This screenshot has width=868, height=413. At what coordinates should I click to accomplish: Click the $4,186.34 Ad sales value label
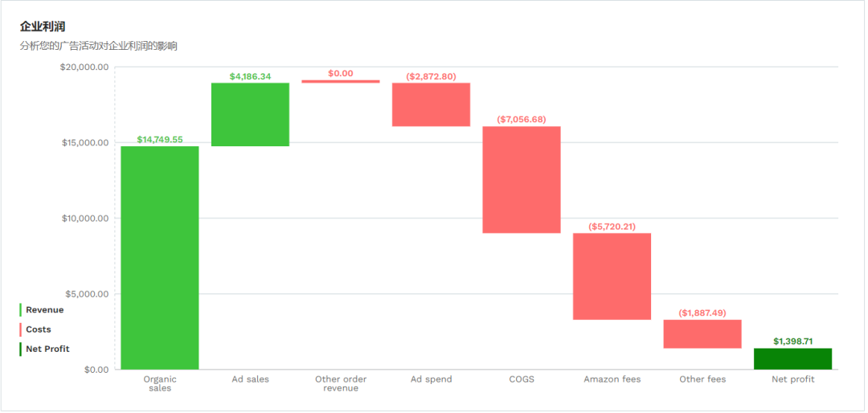(x=250, y=76)
